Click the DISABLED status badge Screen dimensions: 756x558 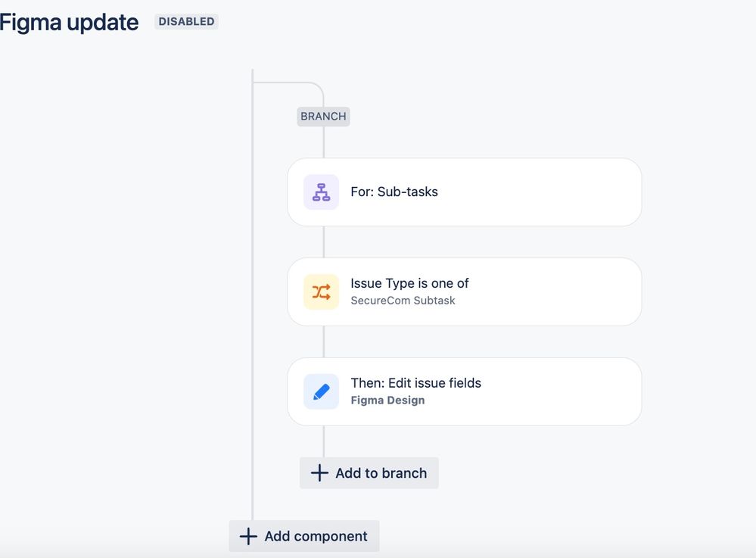pyautogui.click(x=187, y=22)
